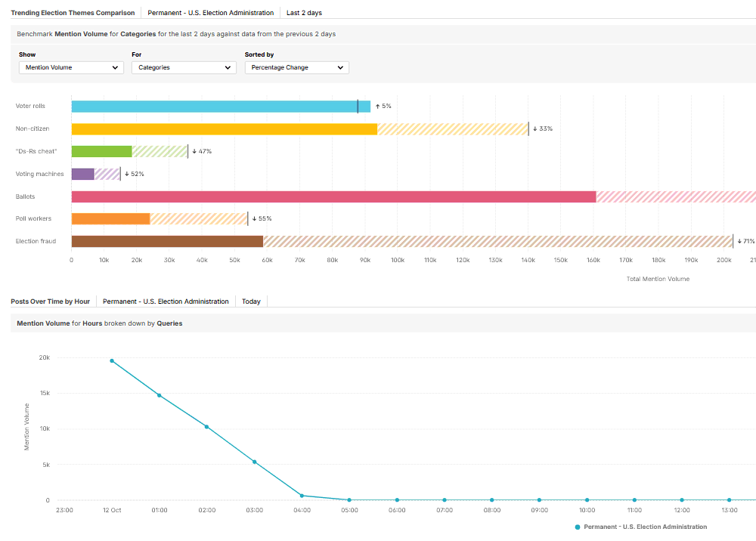756x541 pixels.
Task: Switch to the "Last 2 days" tab
Action: pyautogui.click(x=304, y=13)
